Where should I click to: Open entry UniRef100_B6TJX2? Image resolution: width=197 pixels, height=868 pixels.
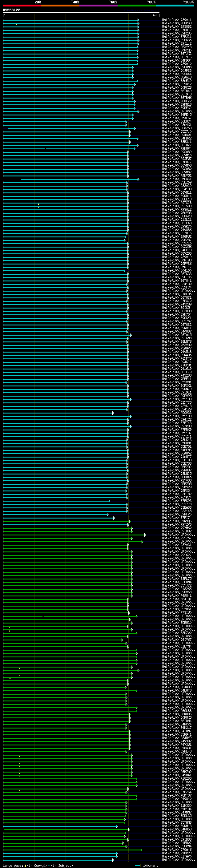(177, 54)
